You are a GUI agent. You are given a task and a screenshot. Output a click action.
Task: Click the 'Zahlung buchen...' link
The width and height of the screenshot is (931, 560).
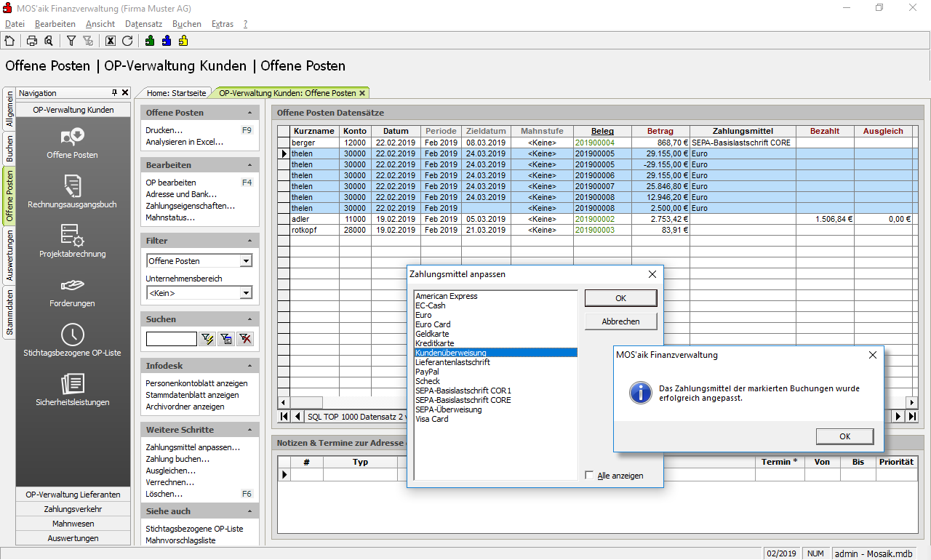pyautogui.click(x=177, y=459)
